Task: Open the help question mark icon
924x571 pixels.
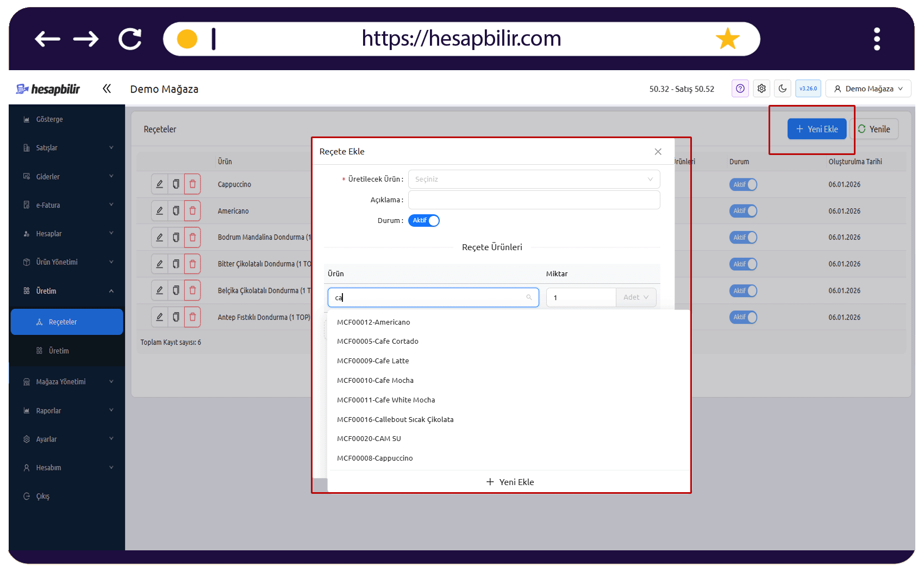Action: [x=740, y=89]
